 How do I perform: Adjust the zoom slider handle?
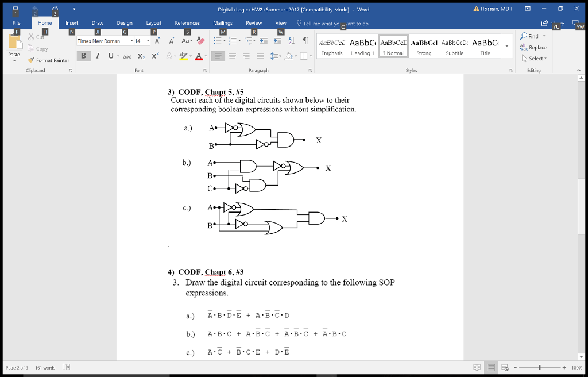(x=540, y=368)
